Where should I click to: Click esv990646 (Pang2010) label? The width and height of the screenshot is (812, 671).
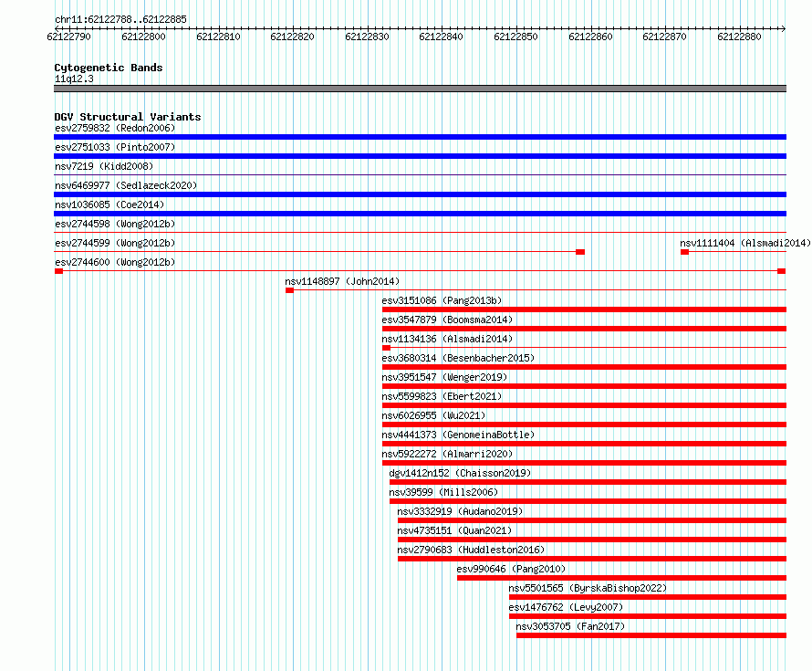pyautogui.click(x=511, y=569)
